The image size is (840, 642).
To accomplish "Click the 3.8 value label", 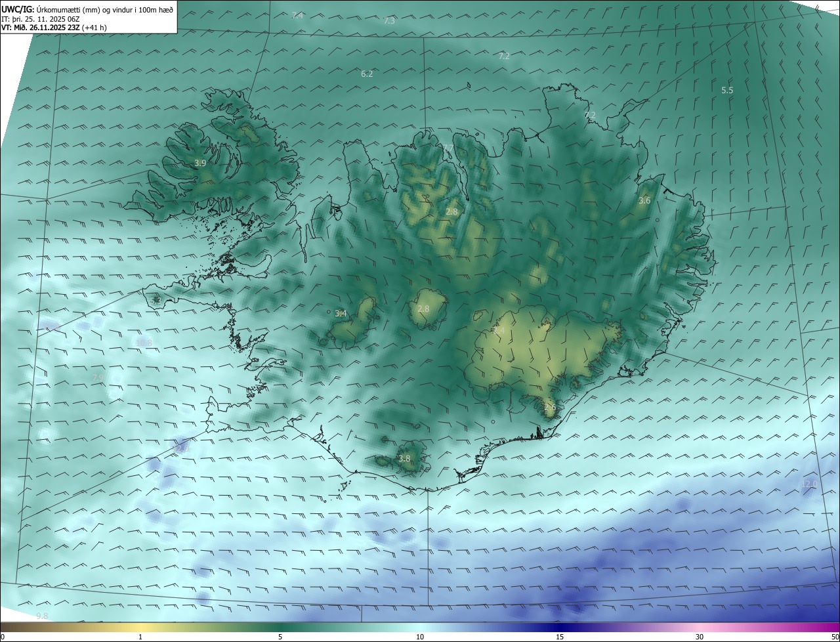I will 404,459.
